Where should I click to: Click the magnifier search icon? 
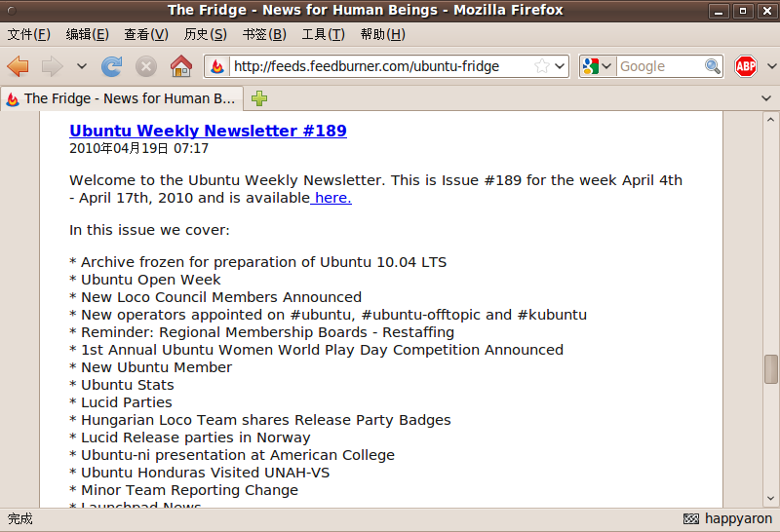click(713, 66)
